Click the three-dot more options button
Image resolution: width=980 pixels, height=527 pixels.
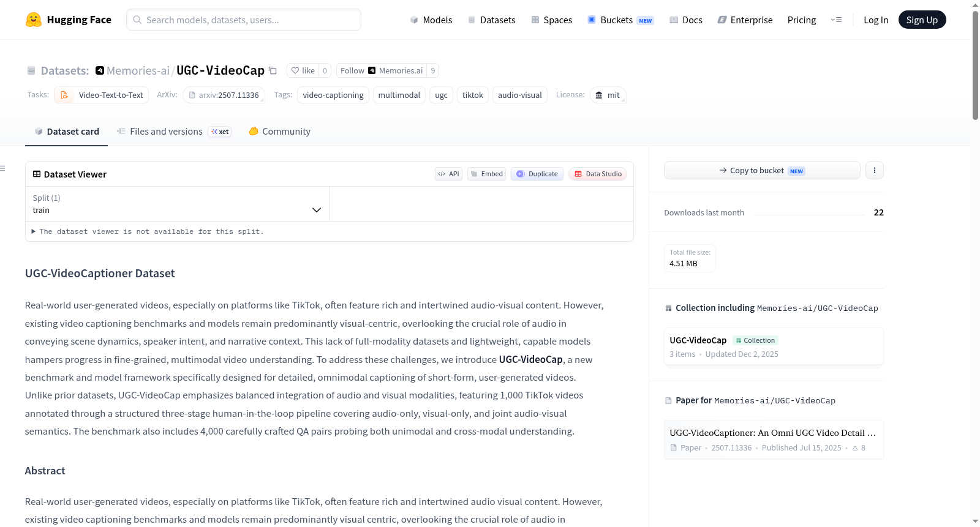tap(875, 170)
